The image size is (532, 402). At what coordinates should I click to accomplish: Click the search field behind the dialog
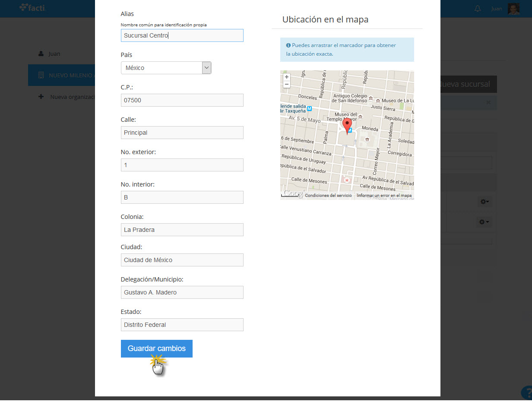(x=466, y=163)
